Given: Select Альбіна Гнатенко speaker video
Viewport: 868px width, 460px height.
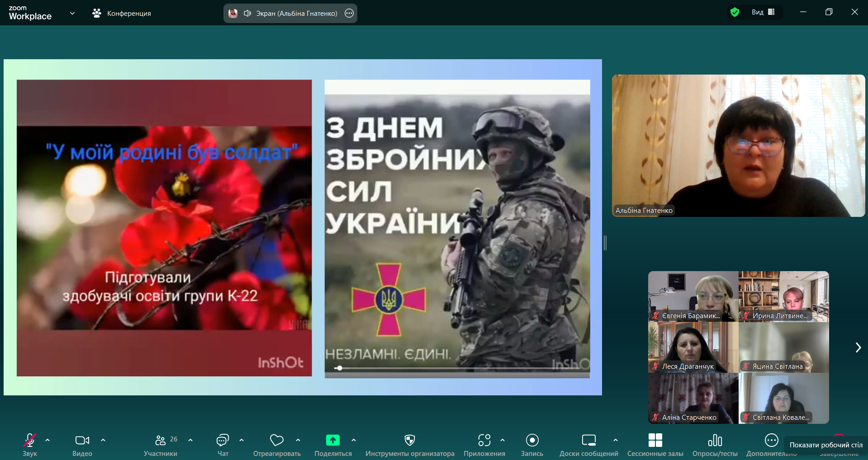Looking at the screenshot, I should click(739, 146).
